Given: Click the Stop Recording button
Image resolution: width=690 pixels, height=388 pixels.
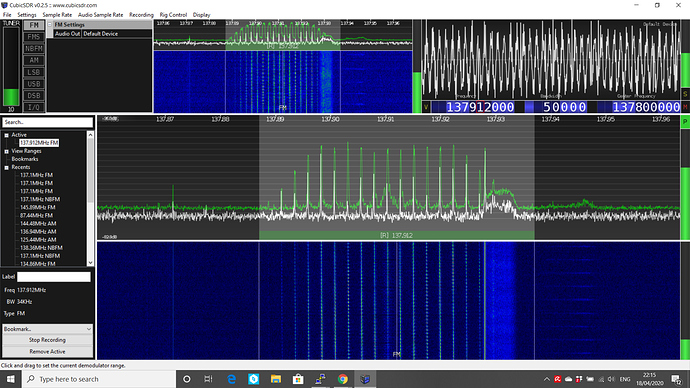Looking at the screenshot, I should point(48,340).
